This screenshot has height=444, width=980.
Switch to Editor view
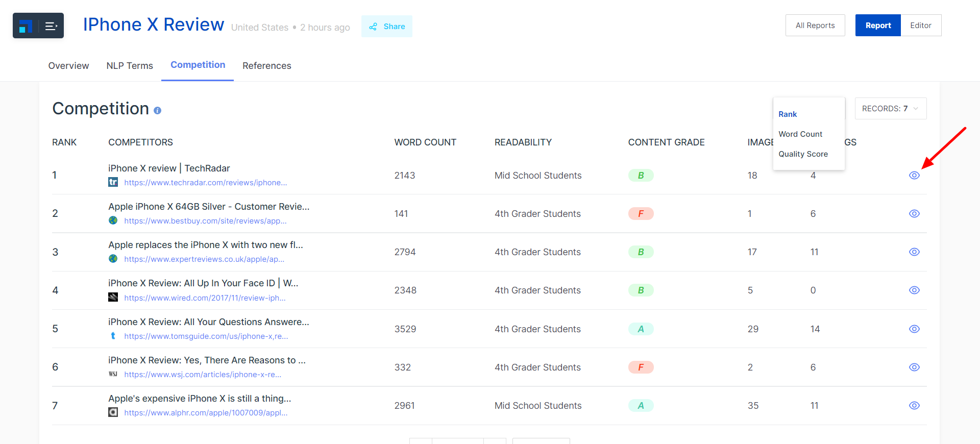[x=921, y=26]
